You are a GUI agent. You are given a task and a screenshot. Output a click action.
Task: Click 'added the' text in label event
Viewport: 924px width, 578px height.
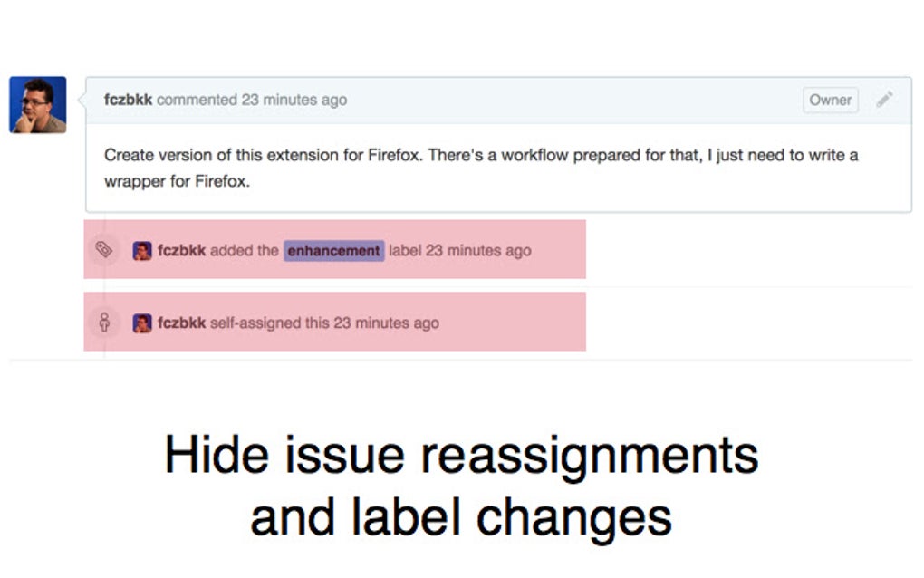point(244,250)
